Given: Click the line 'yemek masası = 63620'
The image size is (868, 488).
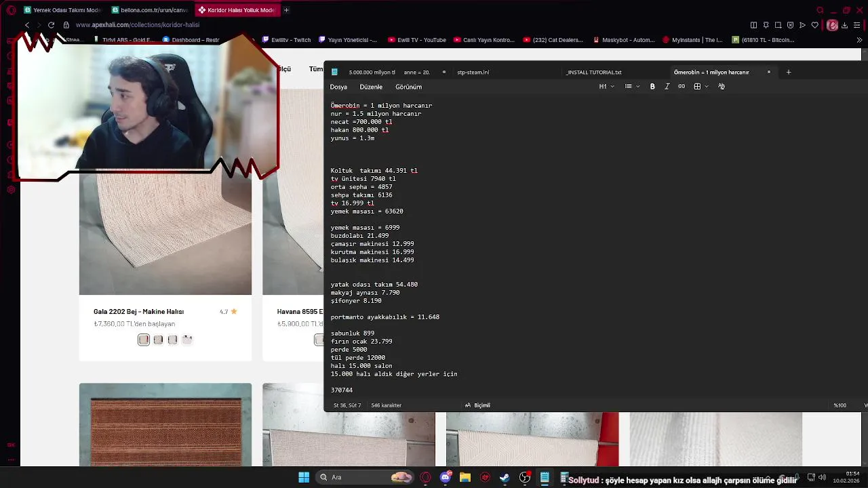Looking at the screenshot, I should [367, 211].
